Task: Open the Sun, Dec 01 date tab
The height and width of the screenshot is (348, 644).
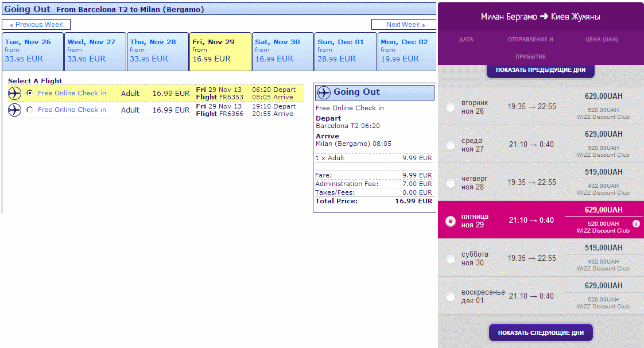Action: click(x=346, y=51)
